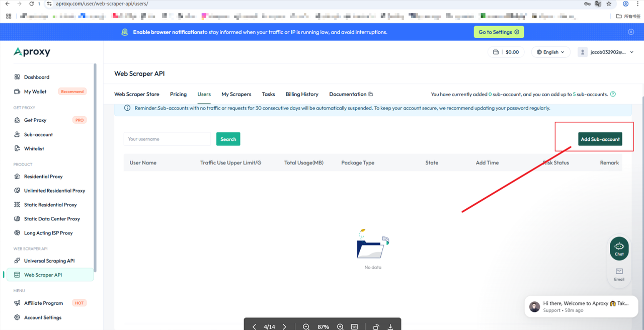This screenshot has height=330, width=644.
Task: Click the help question mark beside sub-account count
Action: 613,94
